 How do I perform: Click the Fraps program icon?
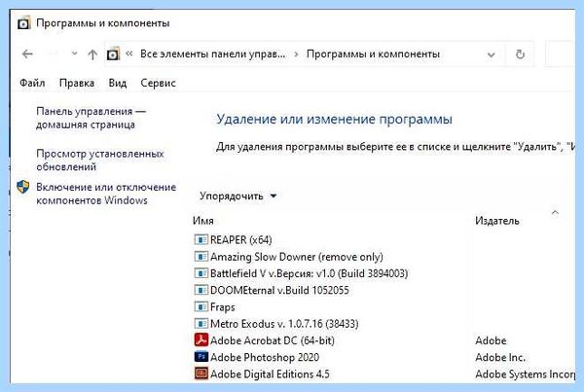pyautogui.click(x=201, y=306)
